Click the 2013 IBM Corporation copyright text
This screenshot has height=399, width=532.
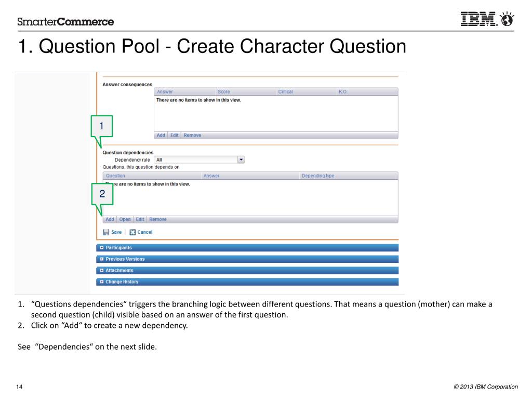(486, 387)
